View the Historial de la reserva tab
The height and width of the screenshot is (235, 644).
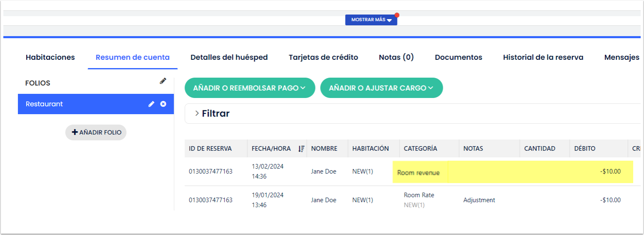(x=543, y=57)
